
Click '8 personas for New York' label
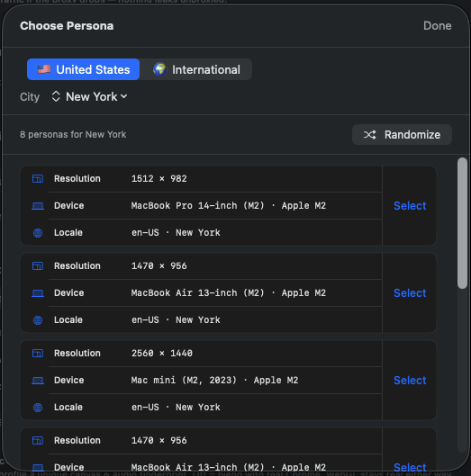(x=73, y=134)
